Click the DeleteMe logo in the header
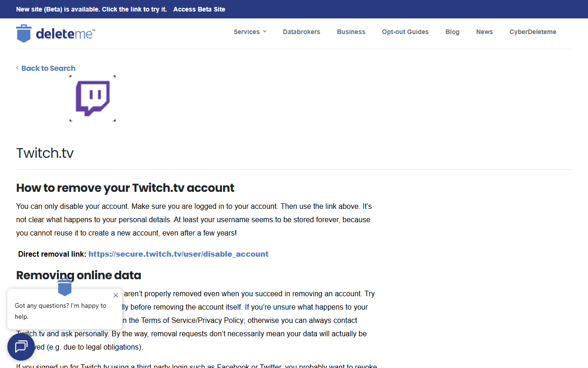Viewport: 588px width, 368px height. tap(56, 33)
